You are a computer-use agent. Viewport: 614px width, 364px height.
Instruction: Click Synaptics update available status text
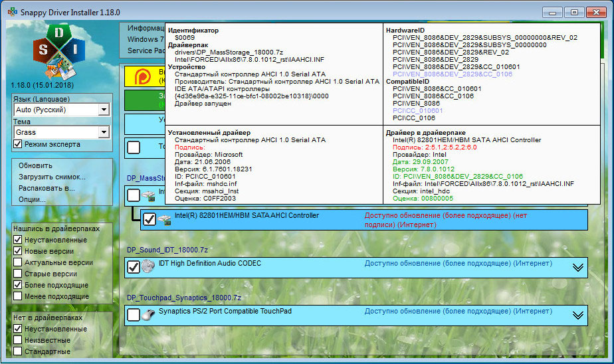coord(458,311)
